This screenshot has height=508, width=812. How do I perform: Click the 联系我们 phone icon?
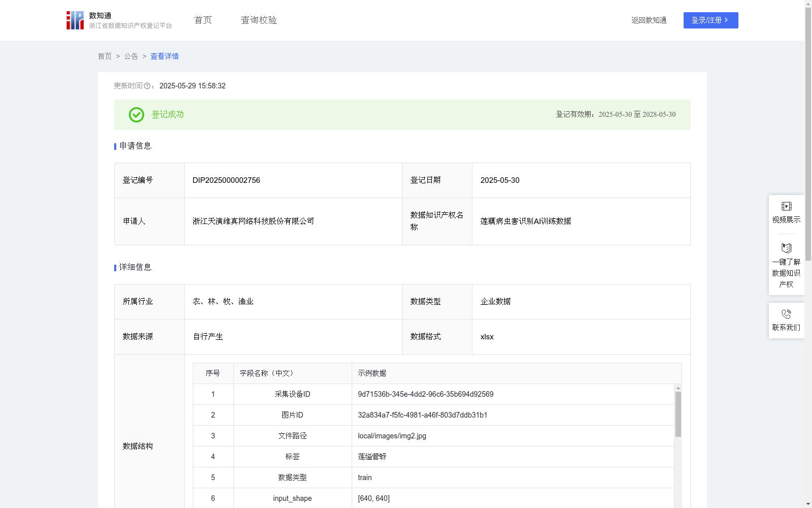coord(786,314)
